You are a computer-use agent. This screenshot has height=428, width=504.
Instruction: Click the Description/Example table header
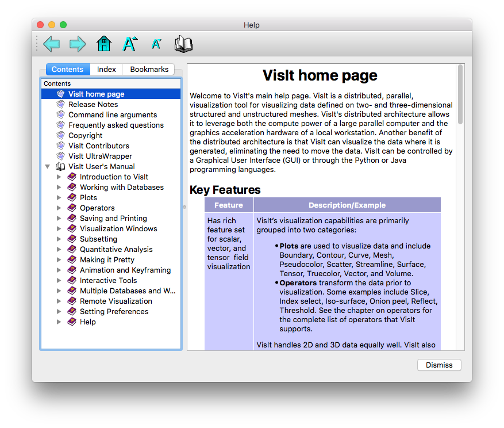pyautogui.click(x=347, y=205)
